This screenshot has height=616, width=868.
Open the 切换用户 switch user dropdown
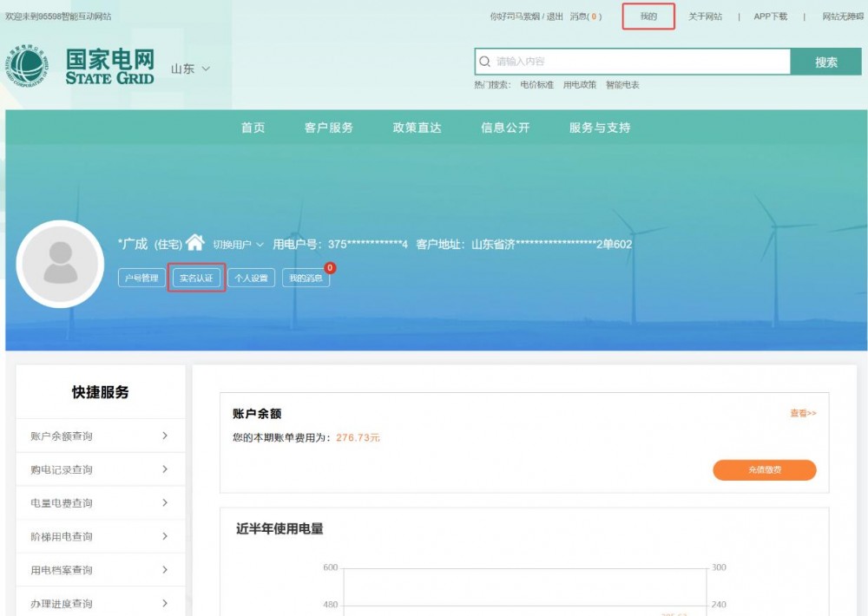click(x=238, y=245)
